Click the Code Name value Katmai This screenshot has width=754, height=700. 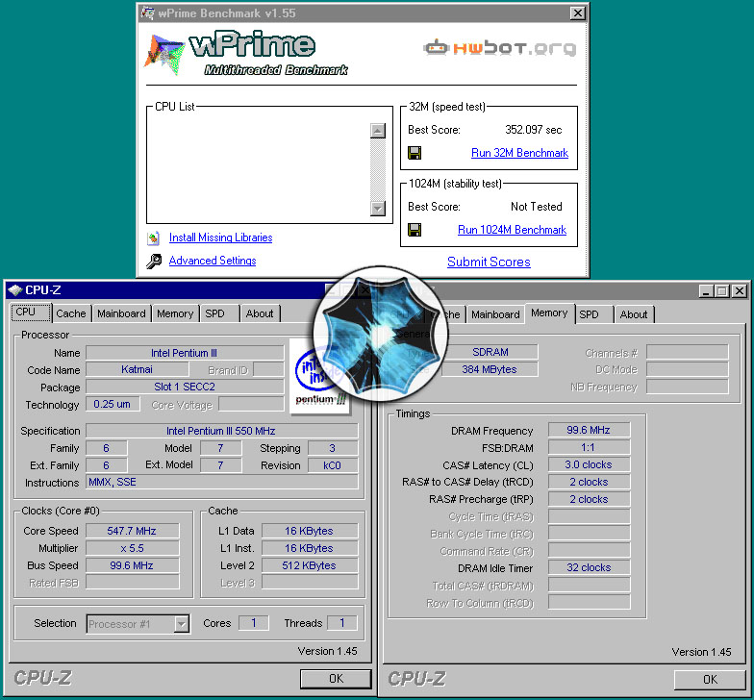(137, 369)
